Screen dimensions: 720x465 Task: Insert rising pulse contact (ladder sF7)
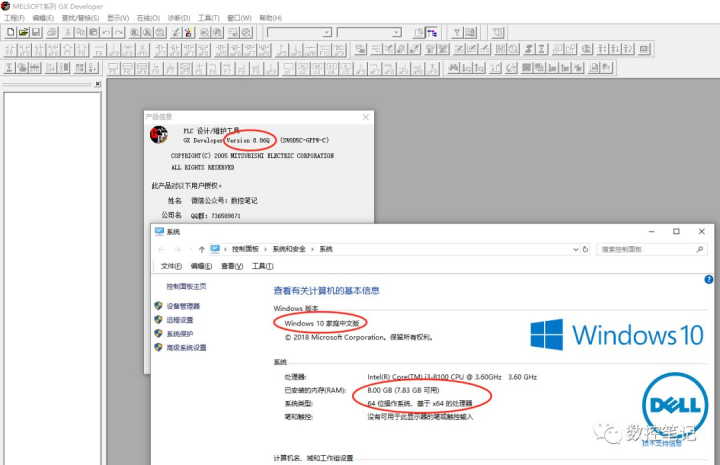tap(160, 50)
